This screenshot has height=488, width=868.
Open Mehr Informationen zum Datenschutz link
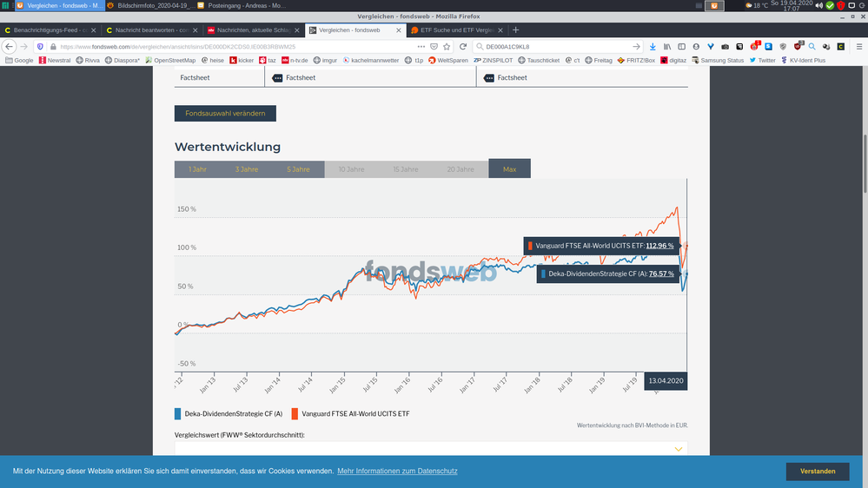click(397, 472)
